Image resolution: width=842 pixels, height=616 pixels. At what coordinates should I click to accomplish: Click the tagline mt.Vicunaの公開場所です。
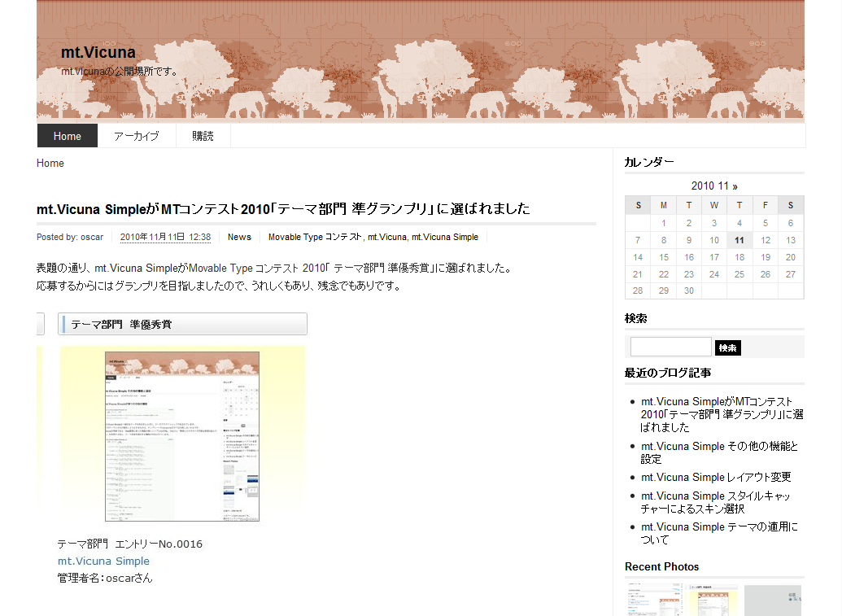[120, 72]
